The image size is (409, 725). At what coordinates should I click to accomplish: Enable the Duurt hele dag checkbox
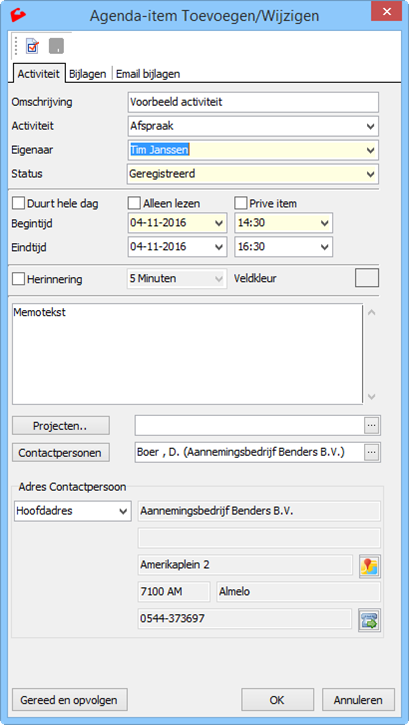tap(18, 203)
